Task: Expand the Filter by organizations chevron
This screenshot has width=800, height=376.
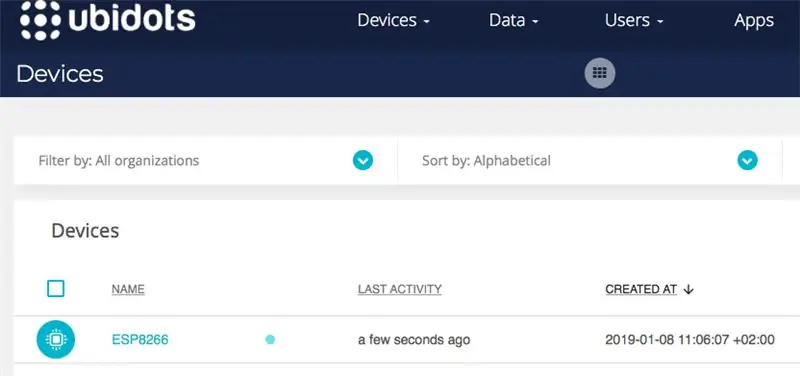Action: [363, 161]
